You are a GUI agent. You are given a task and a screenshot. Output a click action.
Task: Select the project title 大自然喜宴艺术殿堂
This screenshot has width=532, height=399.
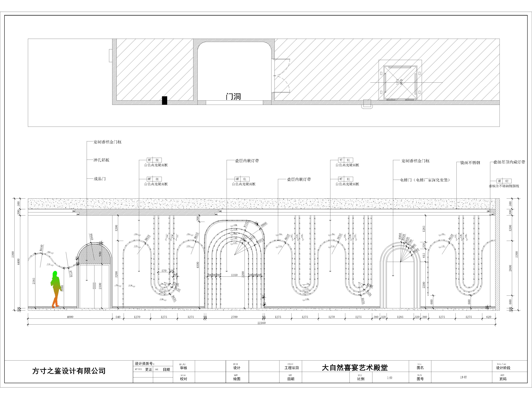coord(355,368)
